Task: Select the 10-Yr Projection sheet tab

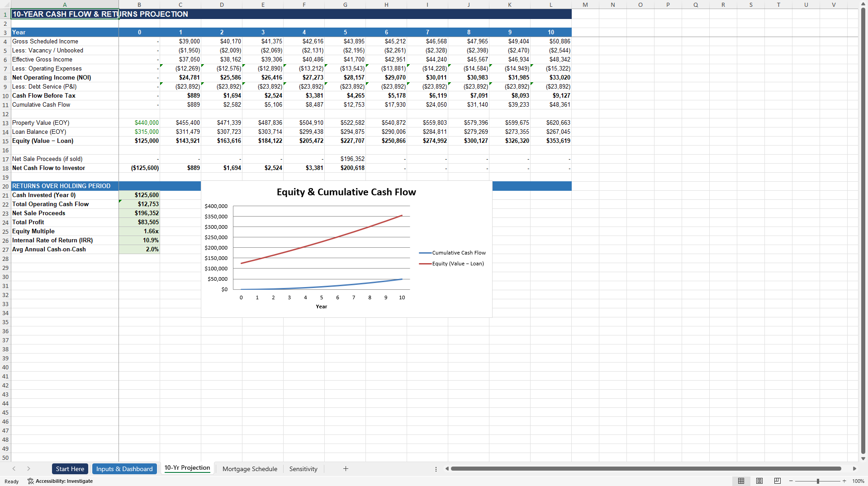Action: [x=187, y=468]
